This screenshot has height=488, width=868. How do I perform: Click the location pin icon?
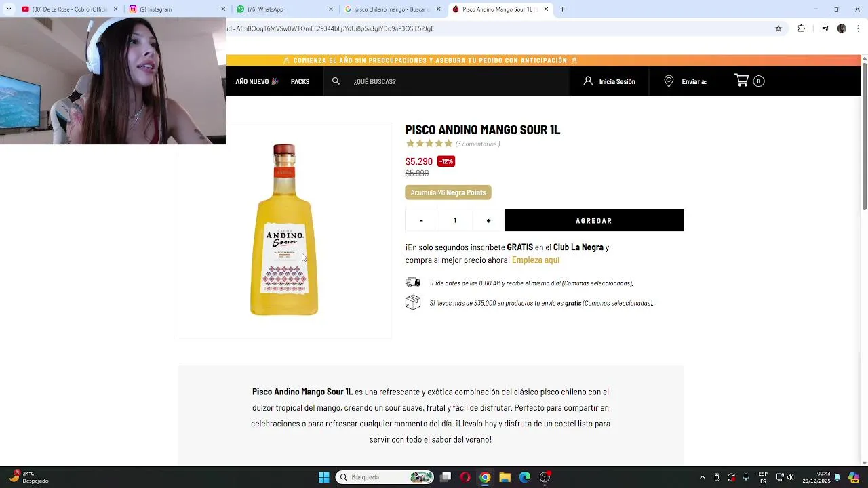coord(669,81)
